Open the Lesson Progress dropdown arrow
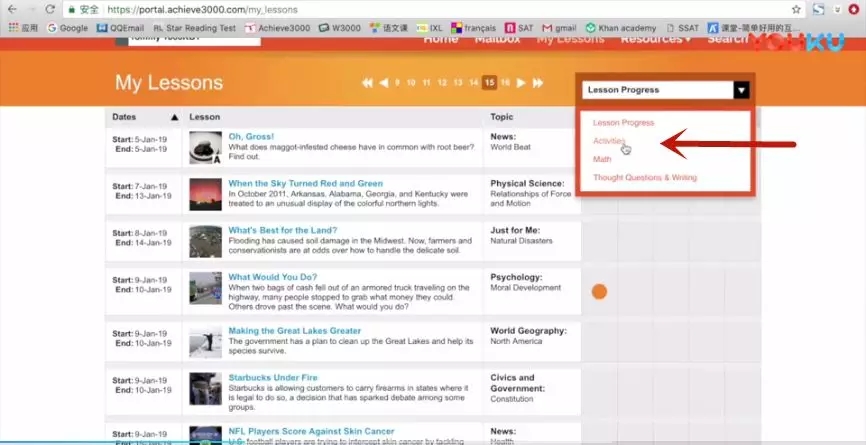866x445 pixels. click(x=741, y=90)
